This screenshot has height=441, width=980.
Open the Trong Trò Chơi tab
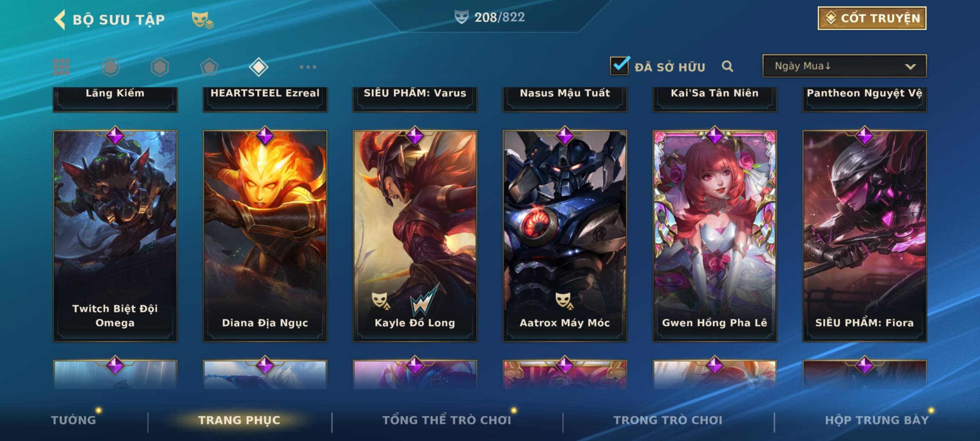668,420
